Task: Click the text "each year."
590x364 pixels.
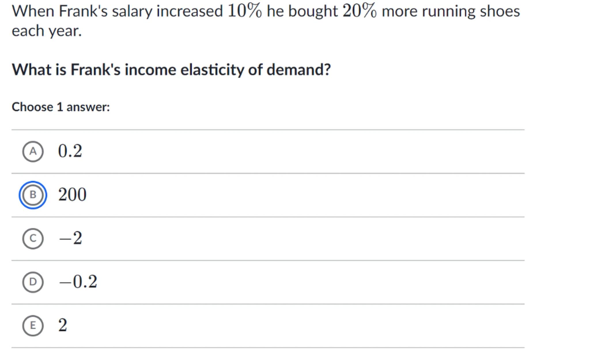Action: [47, 31]
